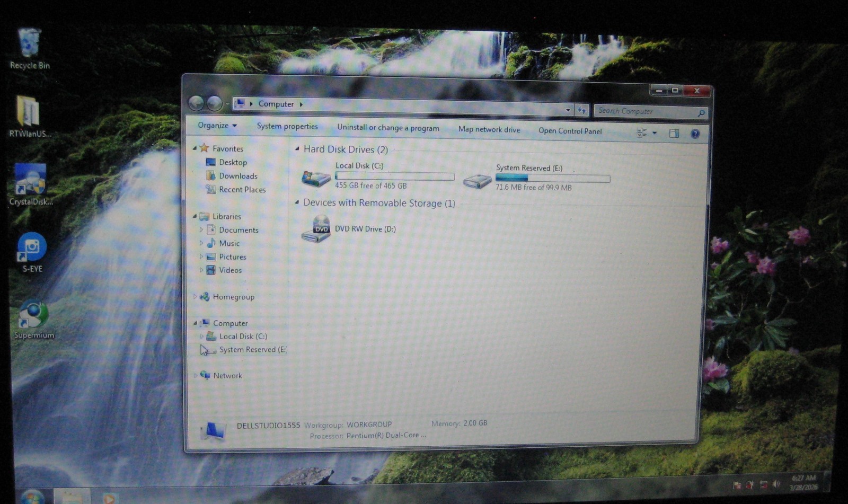Collapse the Computer tree section
The height and width of the screenshot is (504, 848).
(x=195, y=323)
